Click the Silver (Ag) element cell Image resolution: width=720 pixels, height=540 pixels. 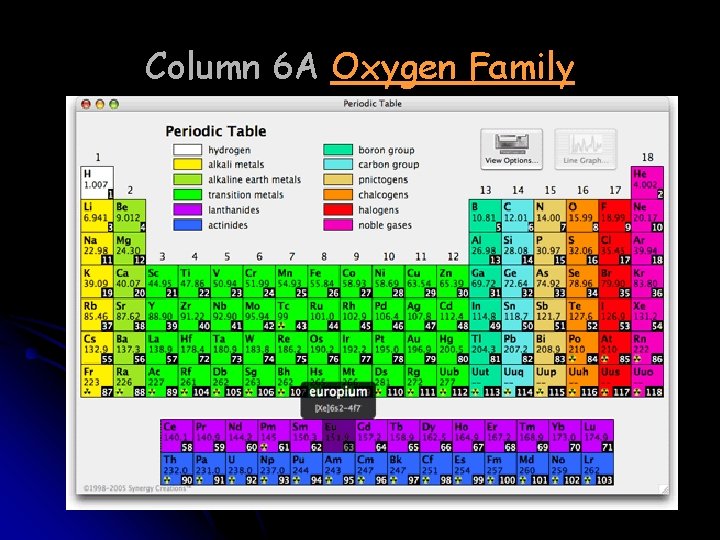click(x=421, y=315)
